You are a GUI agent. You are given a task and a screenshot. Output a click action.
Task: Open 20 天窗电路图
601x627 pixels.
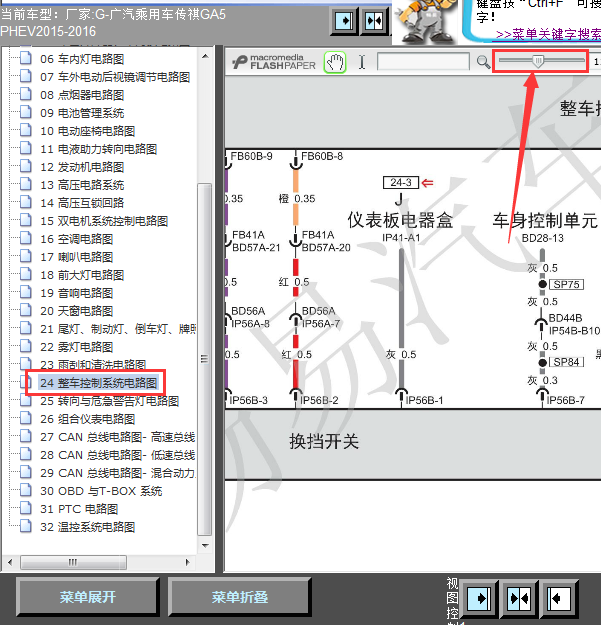pos(76,311)
